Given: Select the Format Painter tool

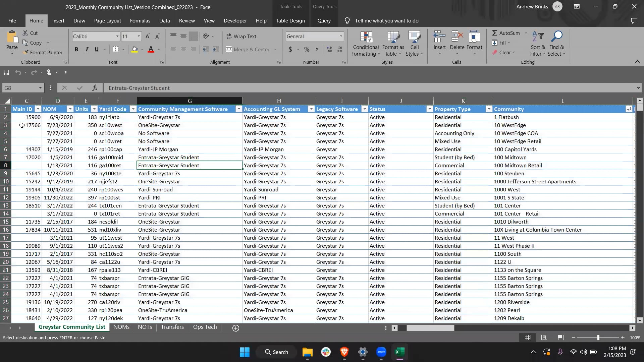Looking at the screenshot, I should click(x=43, y=52).
